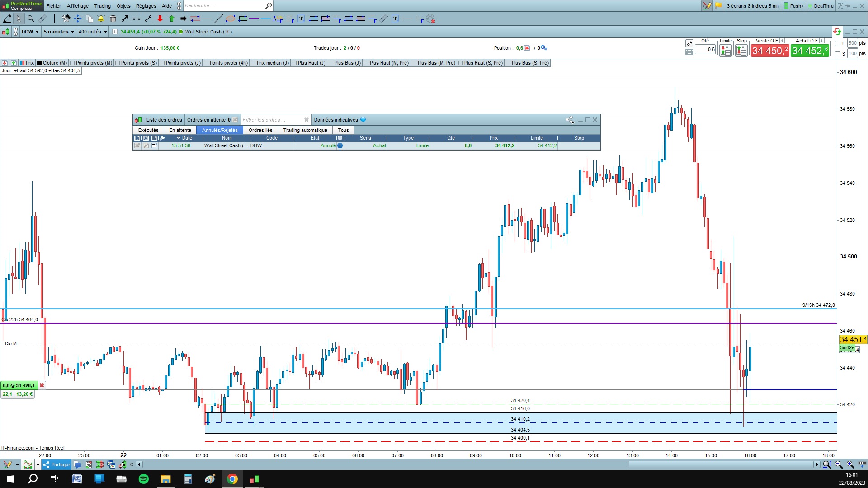Screen dimensions: 868x488
Task: Click the horizontal chart scrollbar
Action: (721, 465)
